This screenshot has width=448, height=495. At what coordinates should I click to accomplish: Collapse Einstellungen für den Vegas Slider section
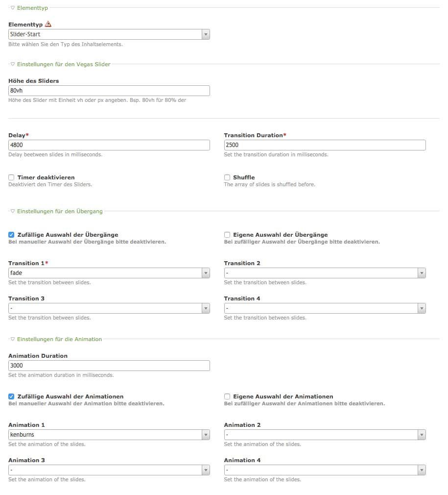[x=13, y=64]
